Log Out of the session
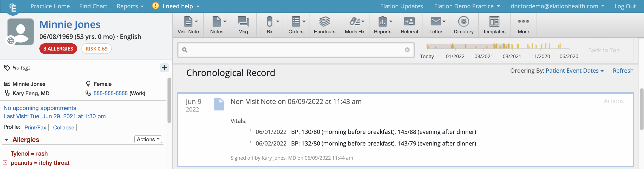This screenshot has height=169, width=644. click(x=625, y=6)
